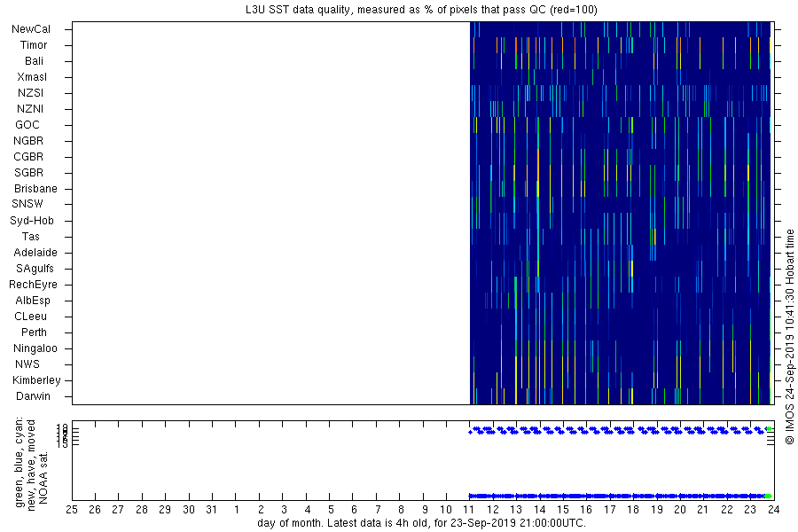Select the Ningaloo row label
This screenshot has height=532, width=798.
pyautogui.click(x=35, y=348)
